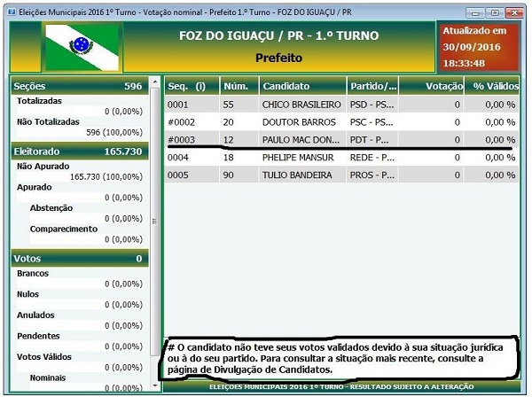Select the DOUTOR BARROS candidate row
Screen dimensions: 532x397
tap(301, 122)
